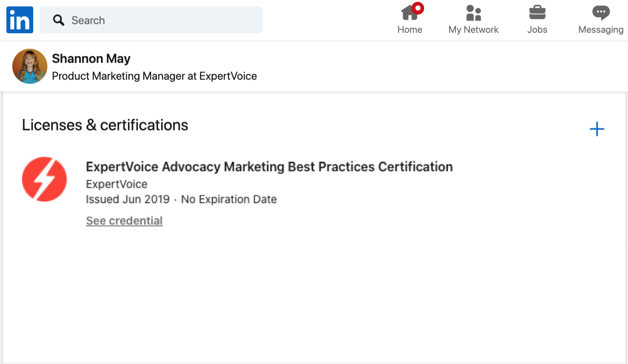Click See credential link
628x364 pixels.
coord(124,221)
